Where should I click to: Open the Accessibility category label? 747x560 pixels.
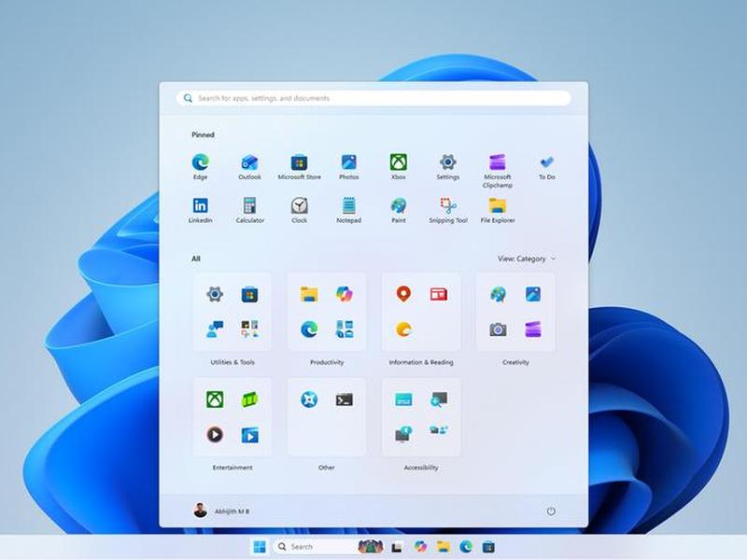[421, 468]
